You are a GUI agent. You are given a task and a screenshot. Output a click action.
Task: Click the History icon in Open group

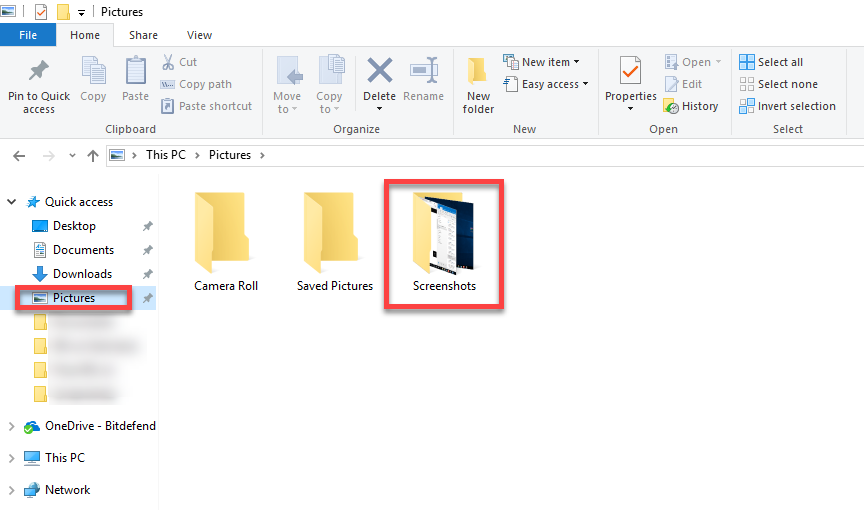[x=672, y=106]
